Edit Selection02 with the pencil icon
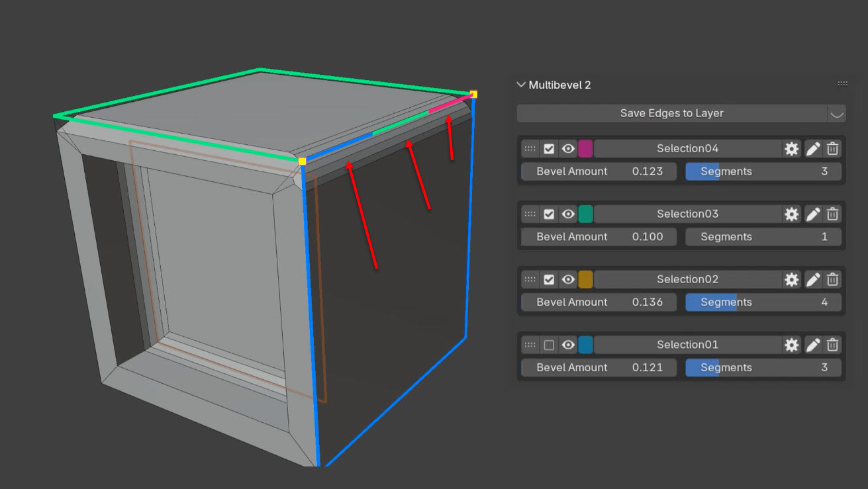This screenshot has height=489, width=868. pyautogui.click(x=813, y=280)
